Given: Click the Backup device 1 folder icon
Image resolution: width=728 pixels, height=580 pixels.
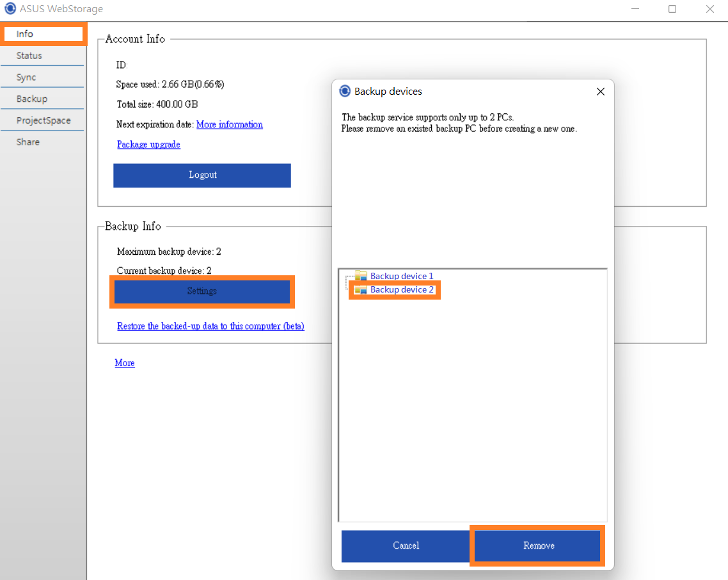Looking at the screenshot, I should pos(361,276).
